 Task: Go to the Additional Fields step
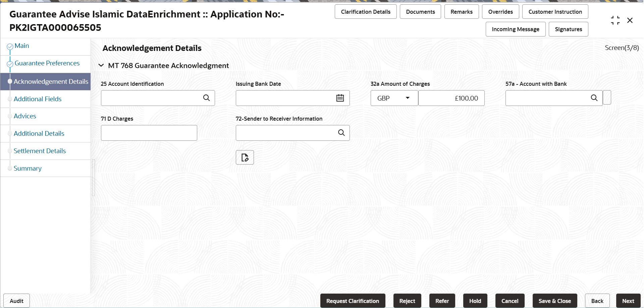pos(38,99)
